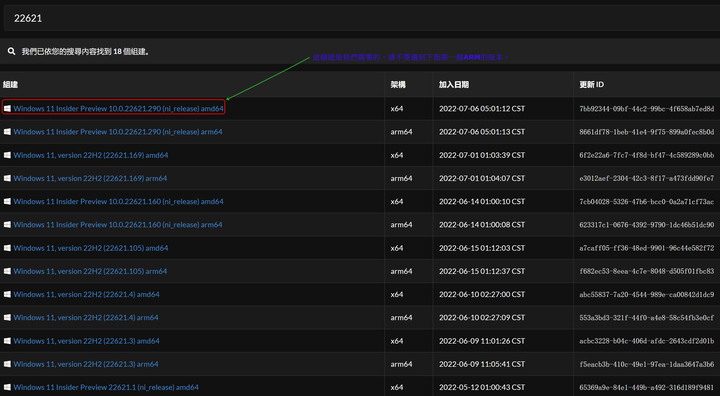
Task: Click the date 2022-06-10 02:27:00 CST
Action: (482, 294)
